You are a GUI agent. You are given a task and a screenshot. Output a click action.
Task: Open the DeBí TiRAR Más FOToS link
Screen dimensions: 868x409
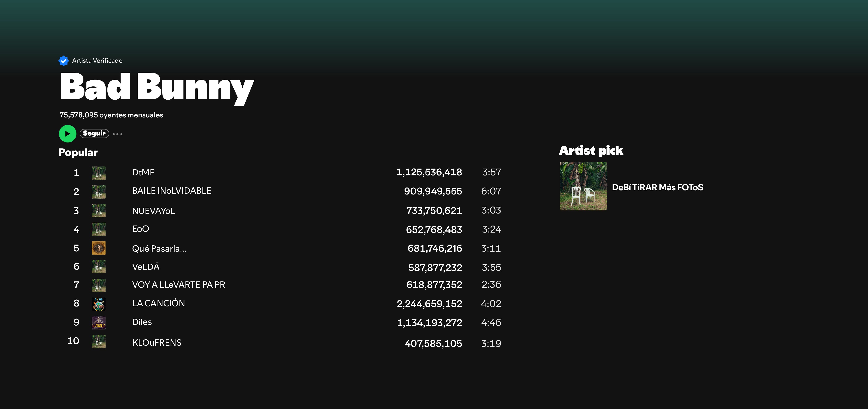point(657,187)
